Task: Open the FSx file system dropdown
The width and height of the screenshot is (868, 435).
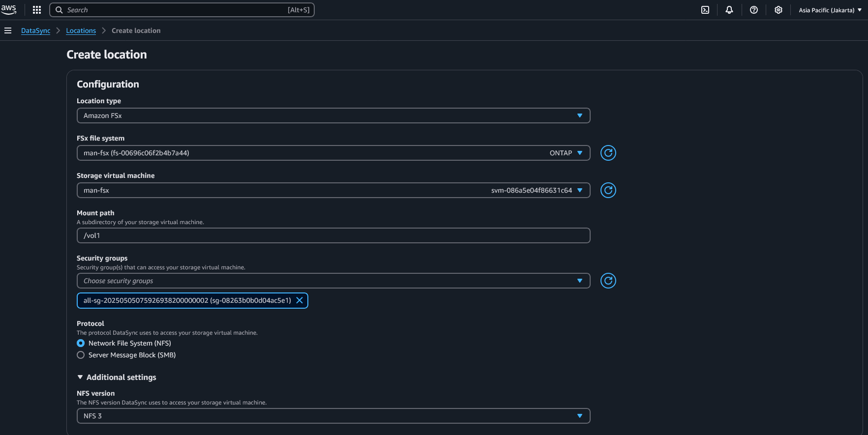Action: coord(333,153)
